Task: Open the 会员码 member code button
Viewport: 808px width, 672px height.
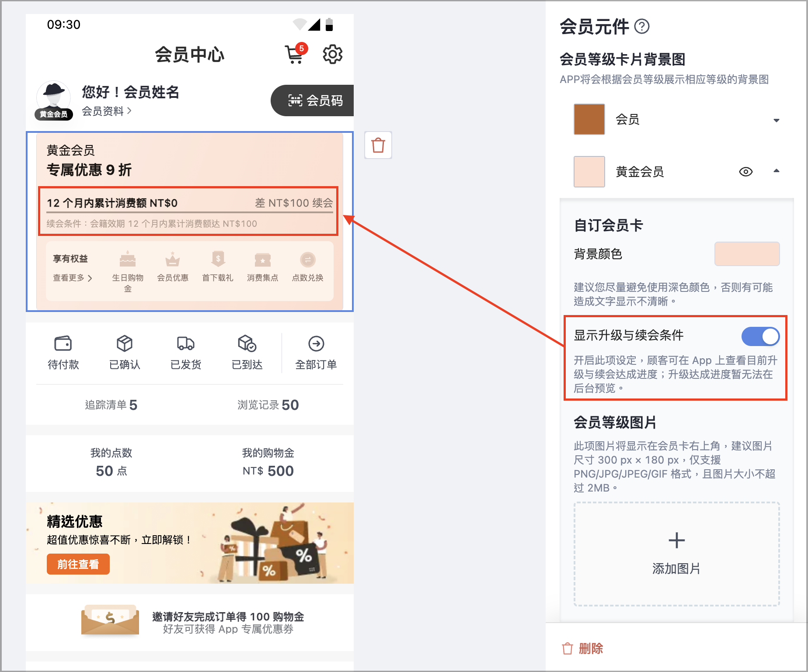Action: [312, 100]
